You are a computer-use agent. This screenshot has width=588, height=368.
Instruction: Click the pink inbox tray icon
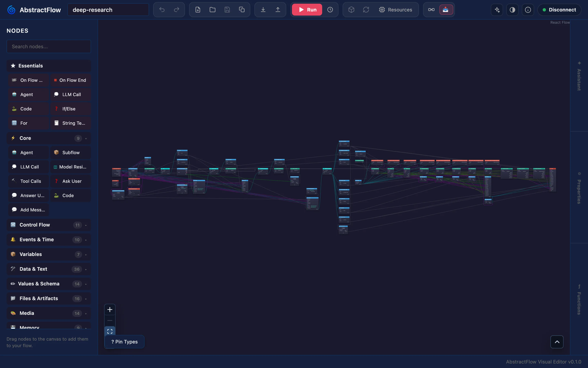click(x=446, y=10)
